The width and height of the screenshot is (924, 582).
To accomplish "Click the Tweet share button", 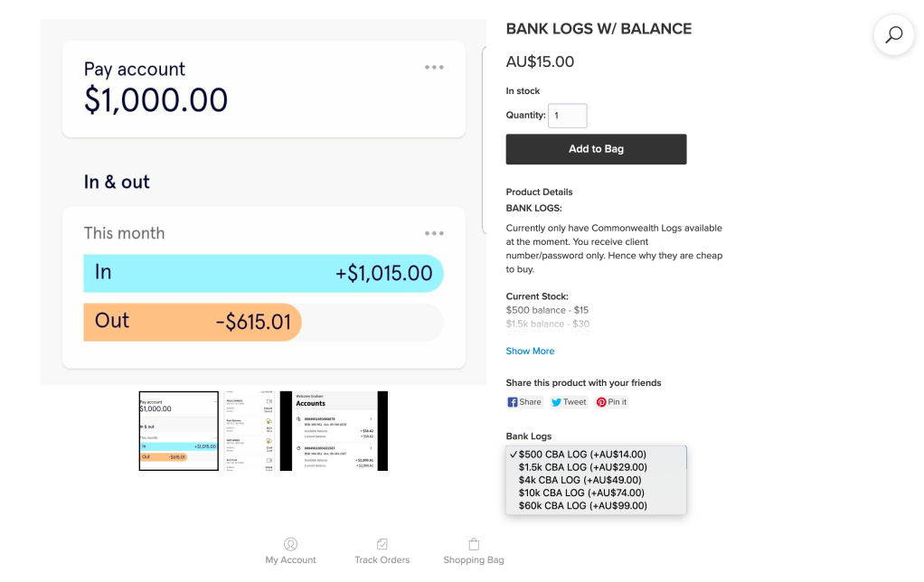I will [x=569, y=402].
